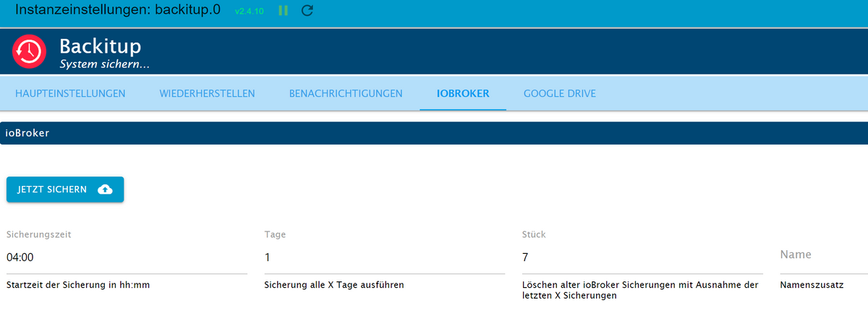
Task: Focus the Name suffix input field
Action: [824, 255]
